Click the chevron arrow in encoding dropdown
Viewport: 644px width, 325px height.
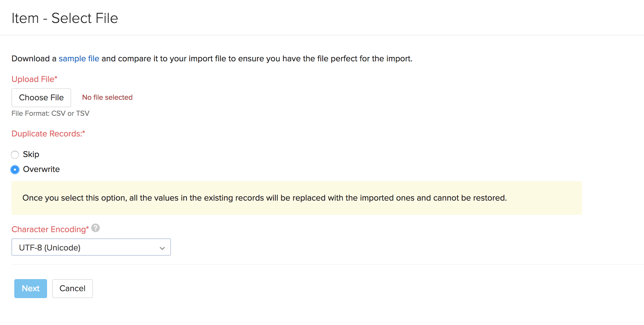[162, 248]
